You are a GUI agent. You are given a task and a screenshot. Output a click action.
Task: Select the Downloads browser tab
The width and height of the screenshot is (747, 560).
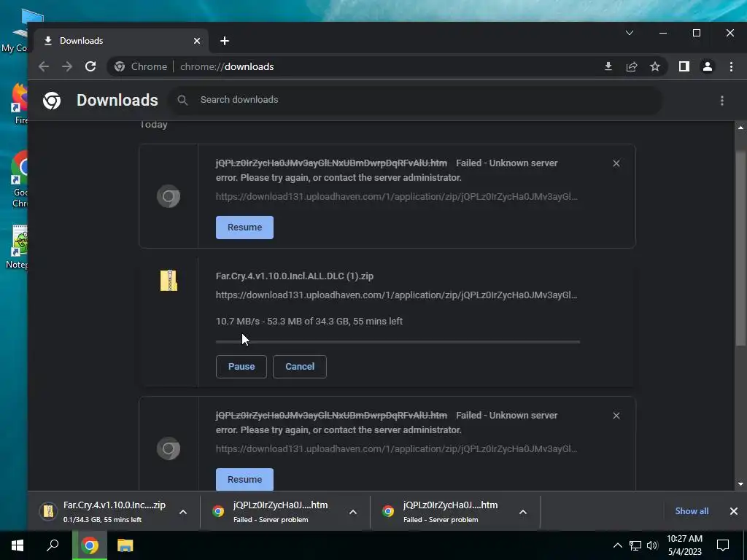point(121,41)
